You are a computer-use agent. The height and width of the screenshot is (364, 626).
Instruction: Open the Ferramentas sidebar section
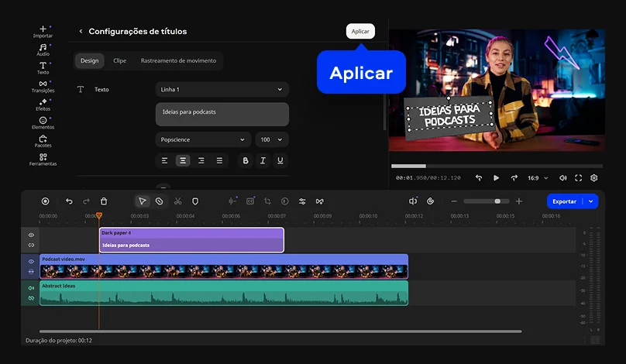[43, 160]
